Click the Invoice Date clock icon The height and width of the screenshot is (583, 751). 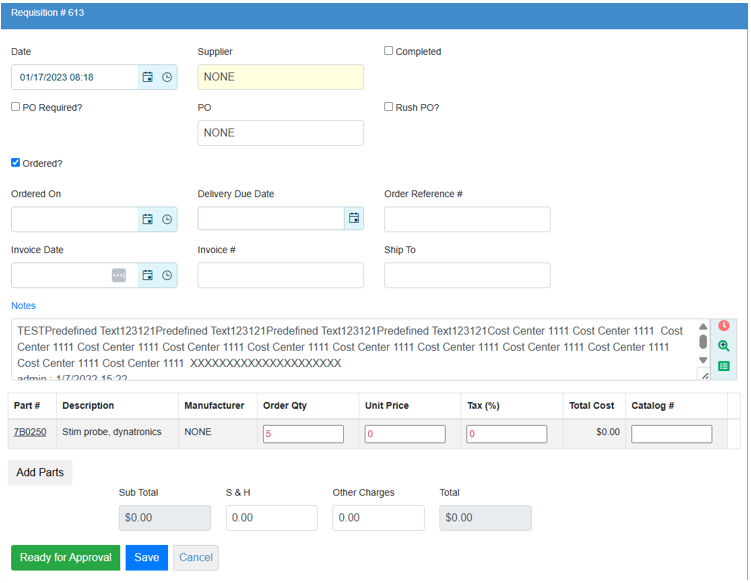[x=167, y=275]
